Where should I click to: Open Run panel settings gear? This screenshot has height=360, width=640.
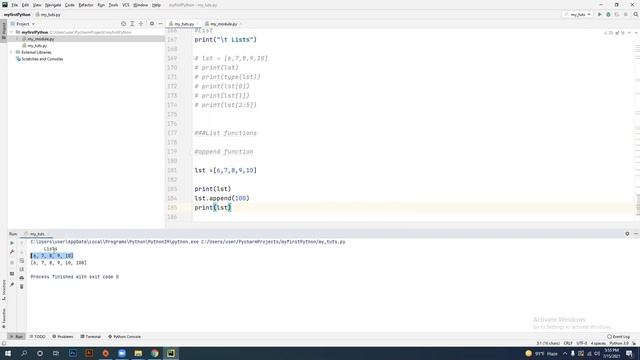(627, 234)
